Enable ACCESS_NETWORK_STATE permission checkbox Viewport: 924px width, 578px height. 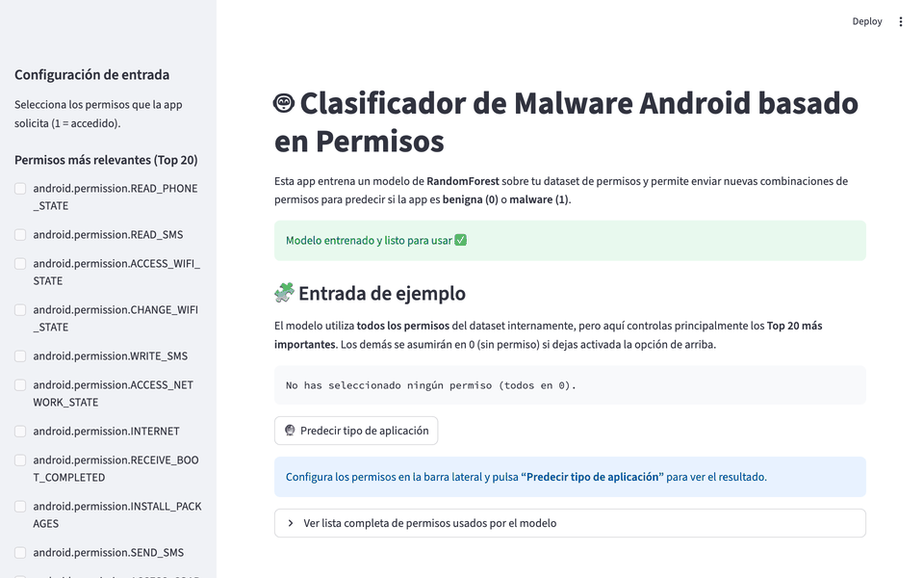(20, 385)
